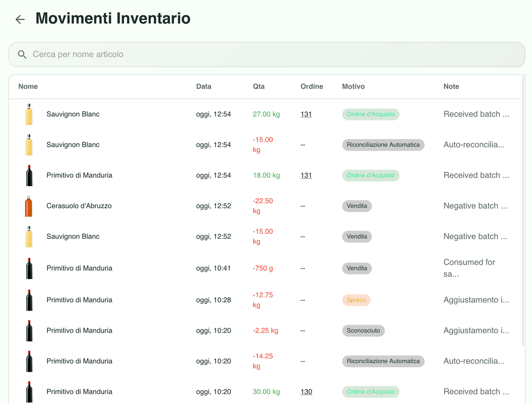Click the Qta column header
Viewport: 532px width, 404px height.
coord(258,86)
